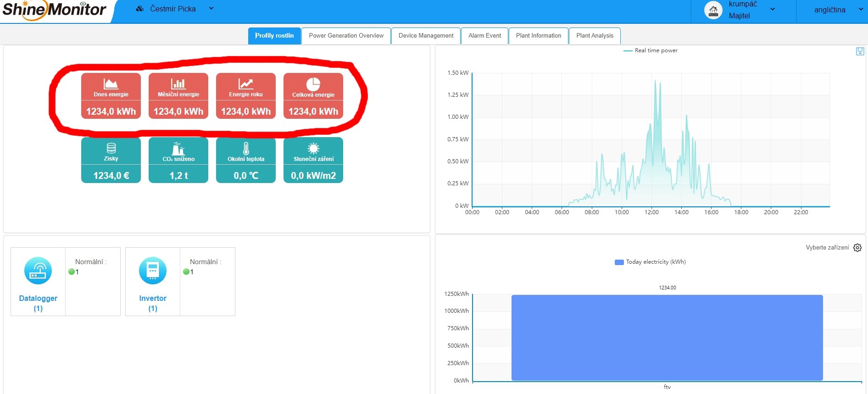Viewport: 868px width, 394px height.
Task: Expand the krumpáč Majitel account menu
Action: click(773, 9)
